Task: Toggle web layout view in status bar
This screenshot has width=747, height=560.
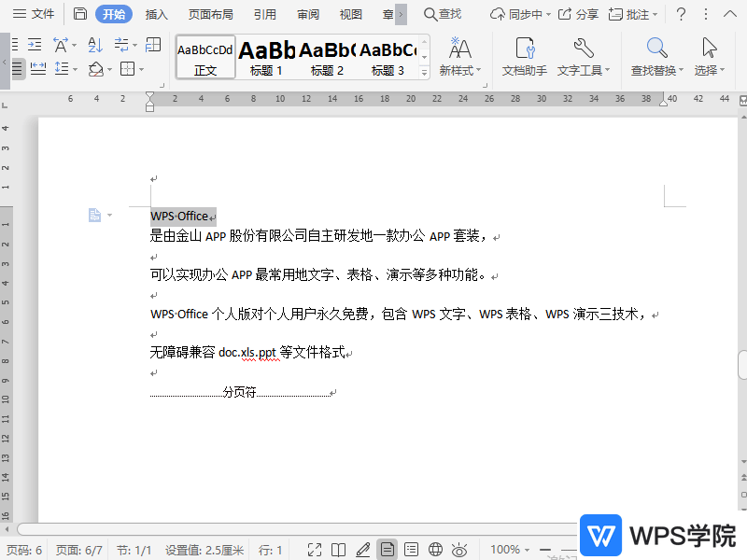Action: (434, 549)
